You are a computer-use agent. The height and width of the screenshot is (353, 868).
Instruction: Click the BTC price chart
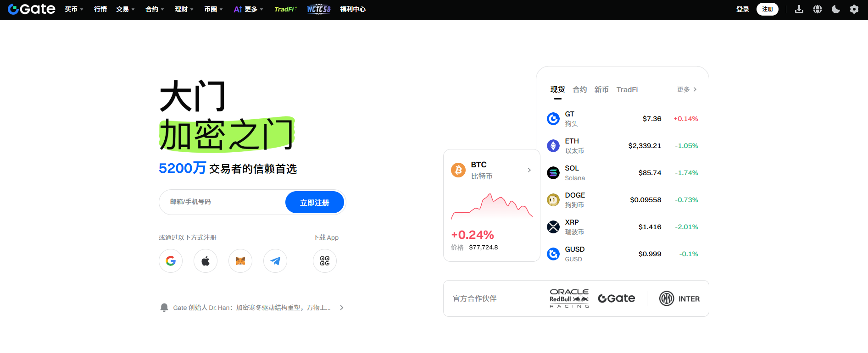492,205
